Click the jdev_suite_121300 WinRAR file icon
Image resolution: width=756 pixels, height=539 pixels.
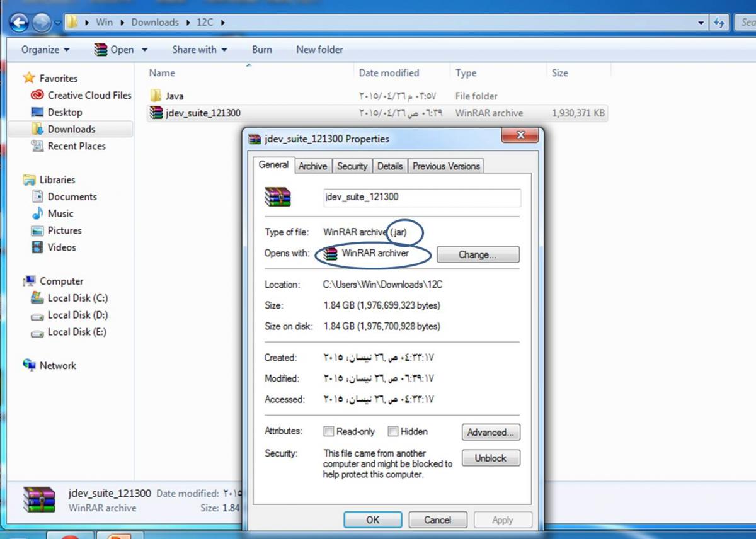tap(156, 113)
